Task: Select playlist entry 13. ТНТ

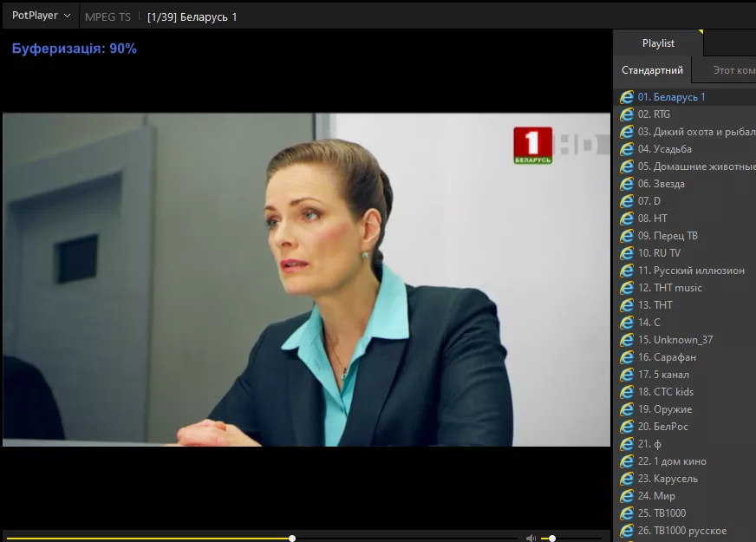Action: coord(685,306)
